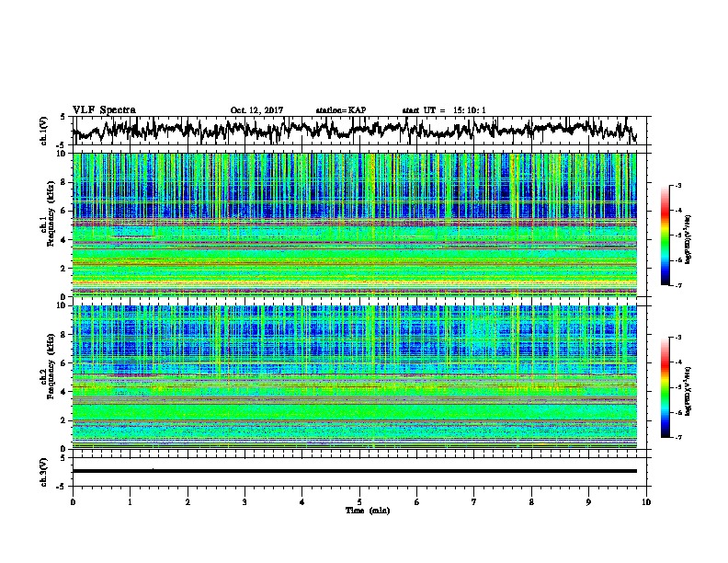This screenshot has width=728, height=563.
Task: Click the '10' tick label on the Time axis
Action: [x=646, y=502]
